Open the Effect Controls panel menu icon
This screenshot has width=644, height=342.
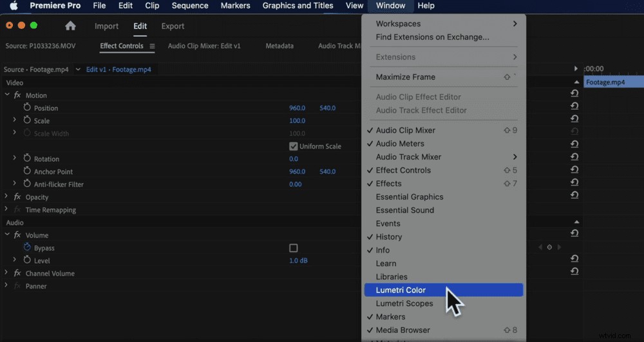(152, 46)
